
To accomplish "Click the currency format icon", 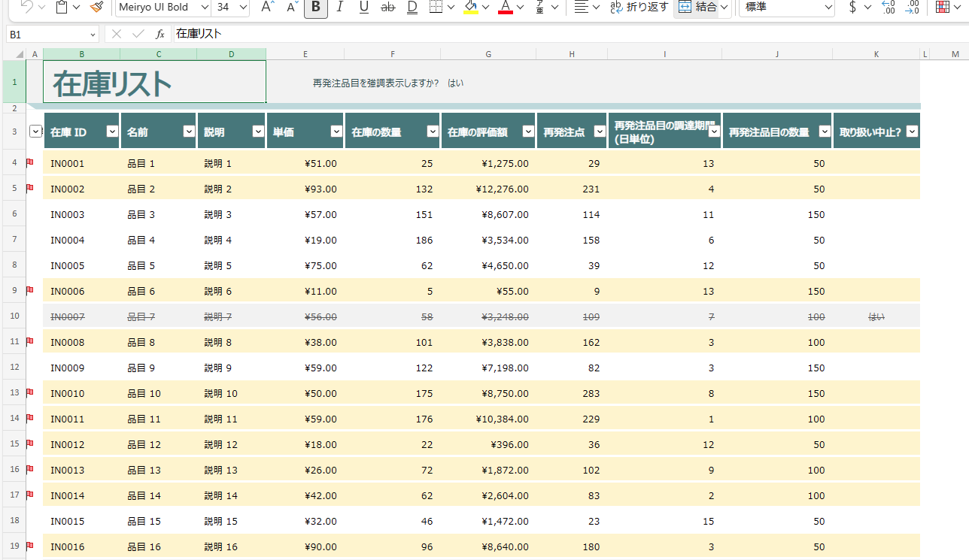I will pyautogui.click(x=852, y=8).
